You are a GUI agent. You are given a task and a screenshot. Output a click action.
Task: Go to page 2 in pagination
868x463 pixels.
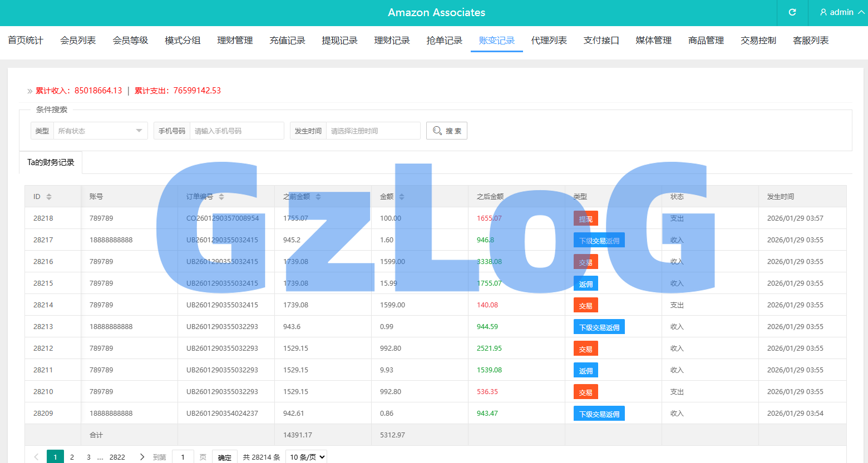(72, 457)
